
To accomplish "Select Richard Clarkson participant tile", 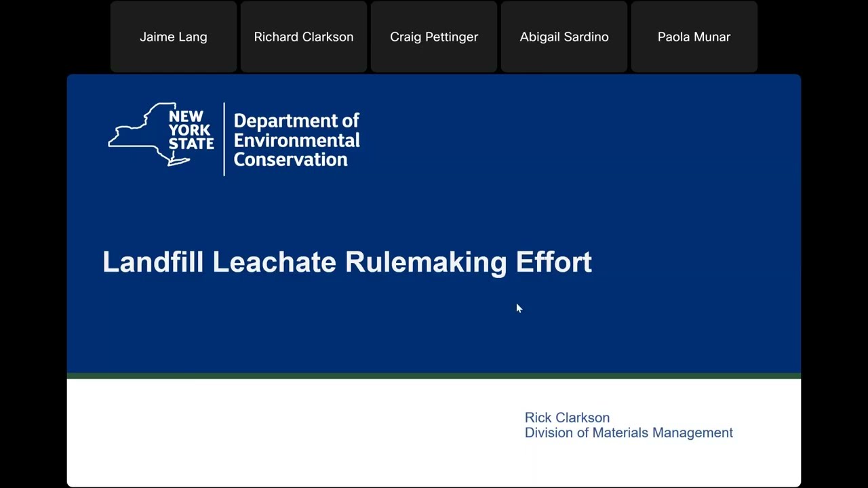I will tap(304, 37).
